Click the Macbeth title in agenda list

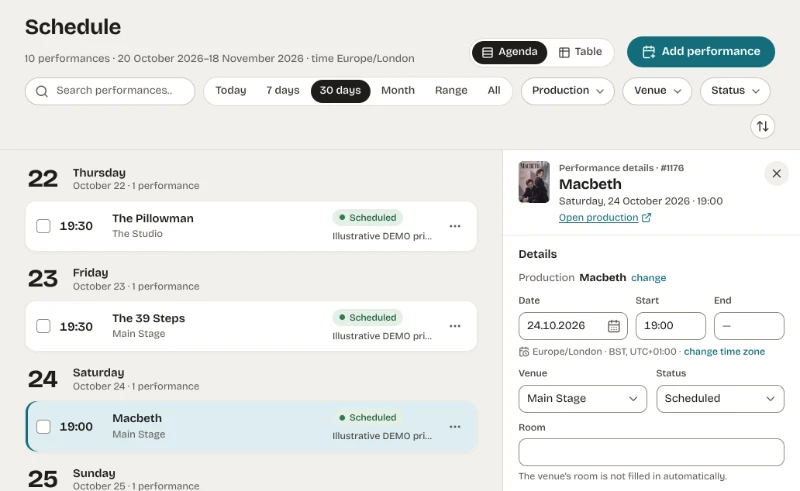coord(137,418)
